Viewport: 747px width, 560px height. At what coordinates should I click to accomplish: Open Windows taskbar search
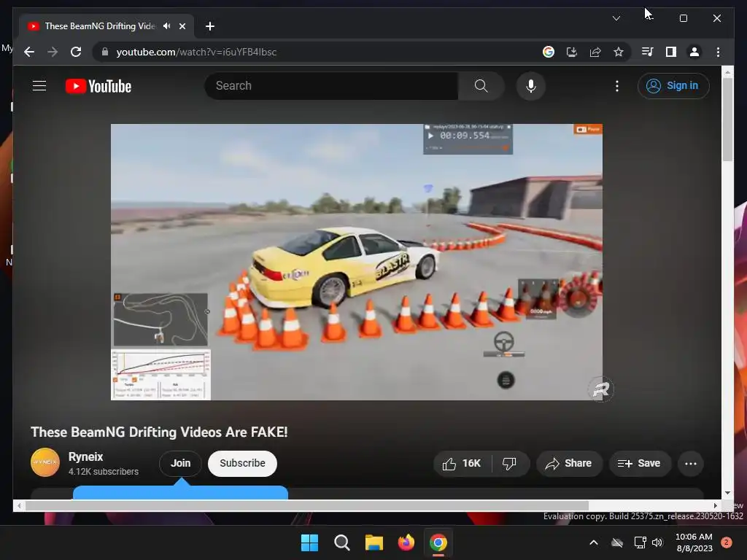341,542
